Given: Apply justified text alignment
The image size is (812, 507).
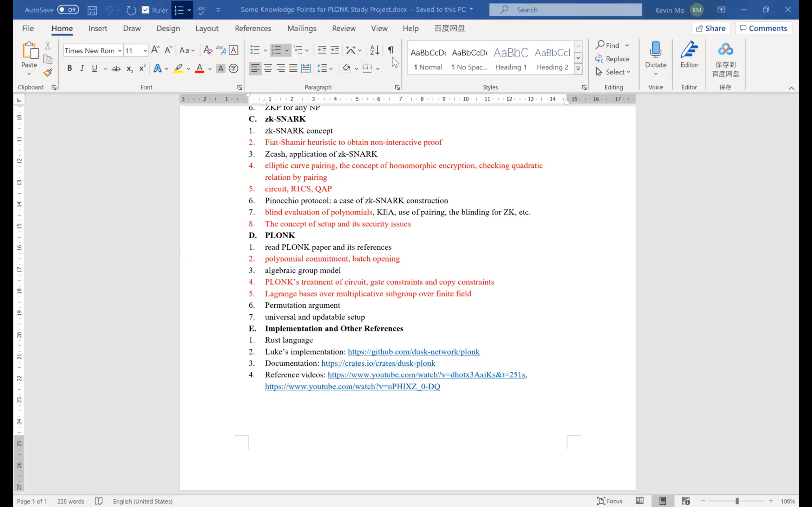Looking at the screenshot, I should (293, 69).
